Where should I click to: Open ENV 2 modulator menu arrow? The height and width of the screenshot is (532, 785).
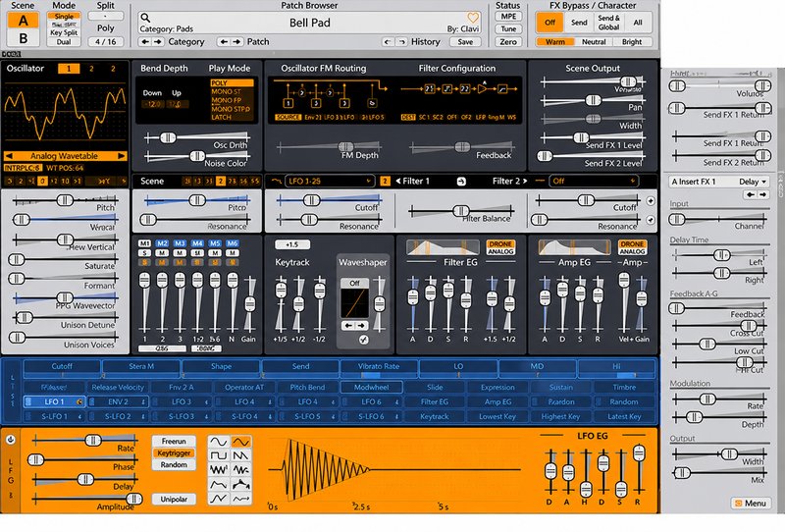pyautogui.click(x=143, y=401)
